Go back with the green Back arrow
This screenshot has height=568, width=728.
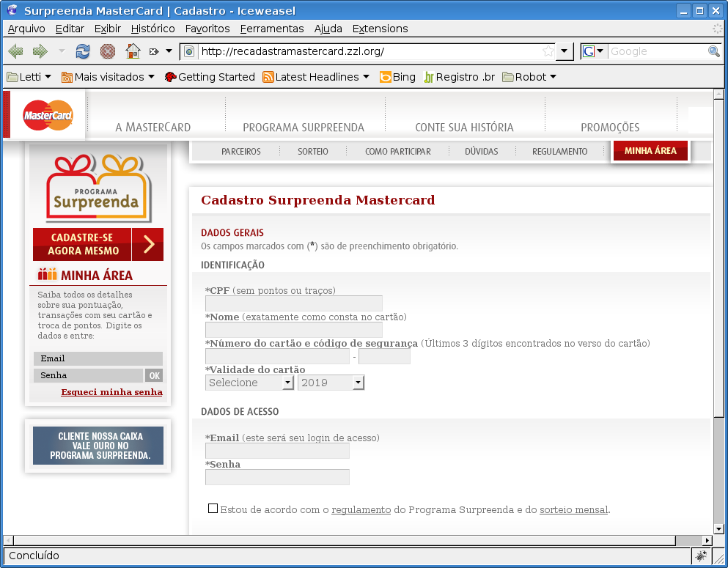(16, 51)
